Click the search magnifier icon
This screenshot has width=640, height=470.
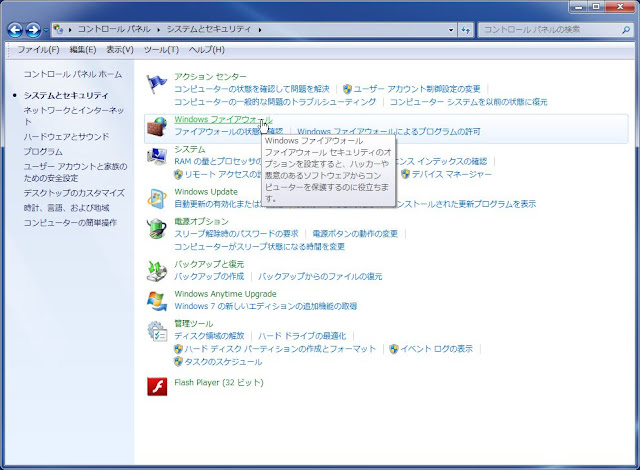(x=626, y=30)
